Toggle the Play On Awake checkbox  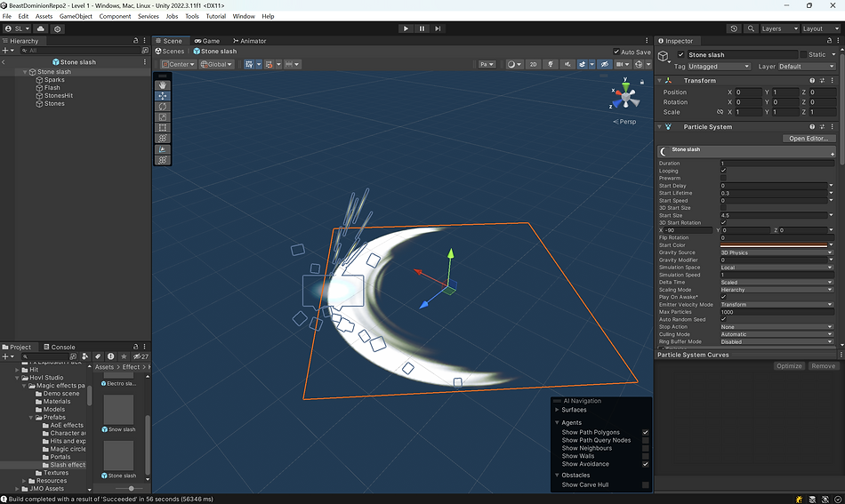723,297
